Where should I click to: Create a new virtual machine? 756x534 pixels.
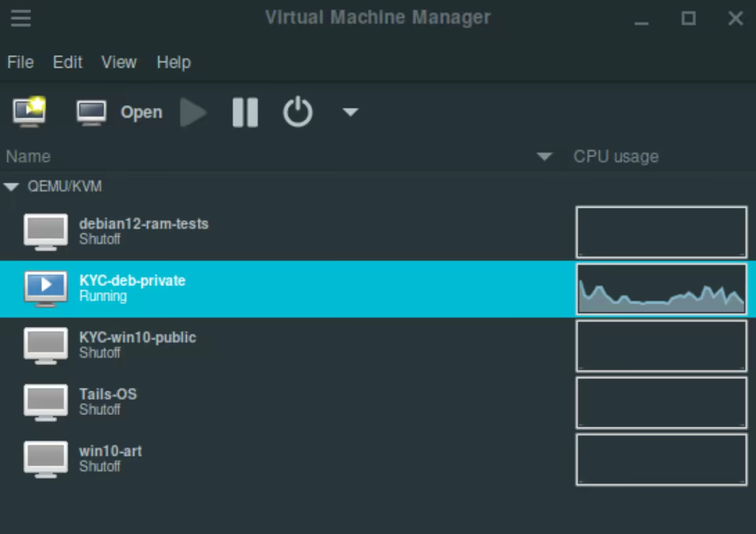(x=30, y=112)
